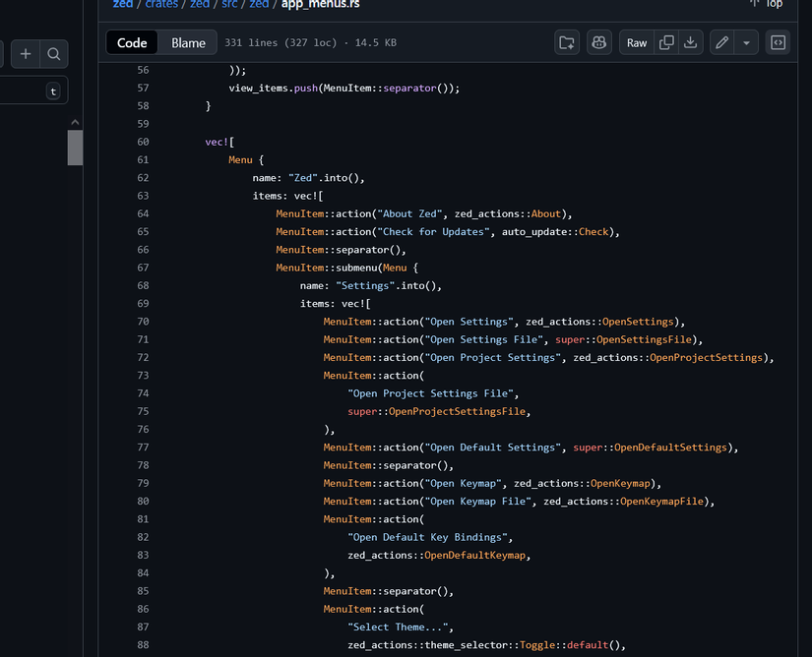This screenshot has height=657, width=812.
Task: Go to the 'zed' repository root breadcrumb
Action: (x=123, y=4)
